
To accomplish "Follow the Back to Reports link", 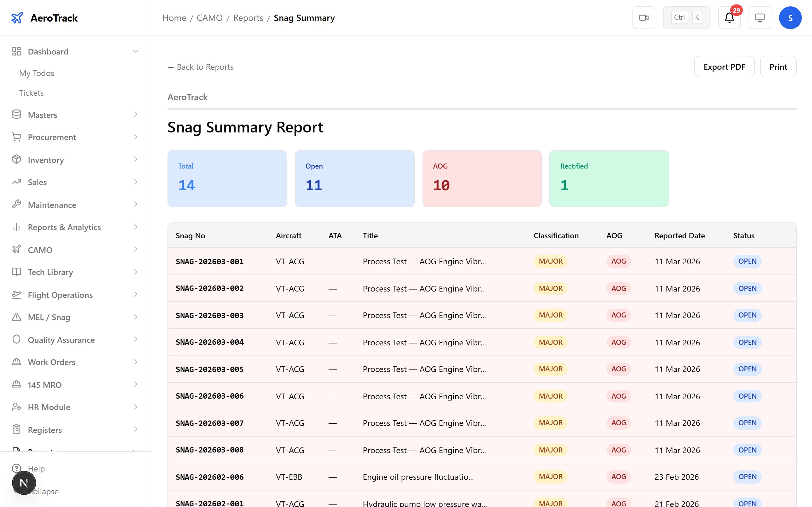I will [x=200, y=67].
